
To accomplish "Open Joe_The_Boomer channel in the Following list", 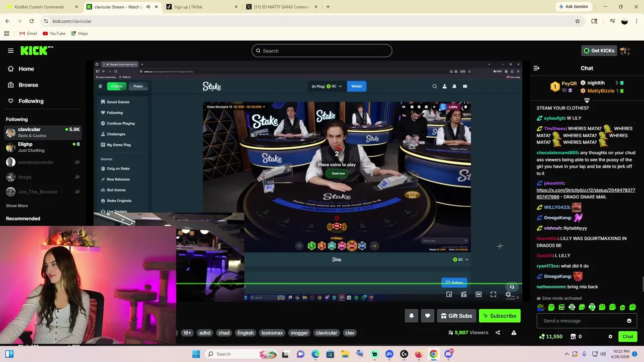I will click(x=43, y=192).
